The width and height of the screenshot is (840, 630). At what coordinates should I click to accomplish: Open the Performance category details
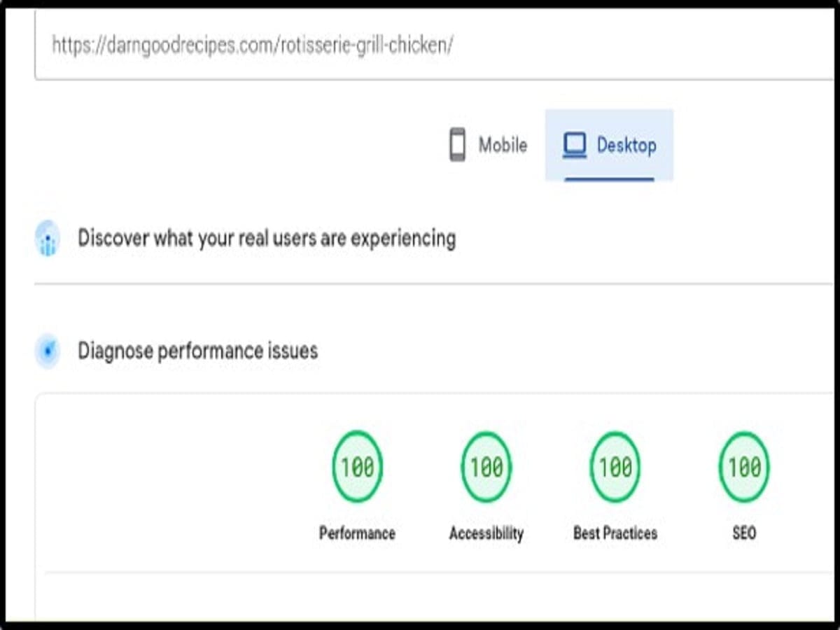(x=357, y=490)
